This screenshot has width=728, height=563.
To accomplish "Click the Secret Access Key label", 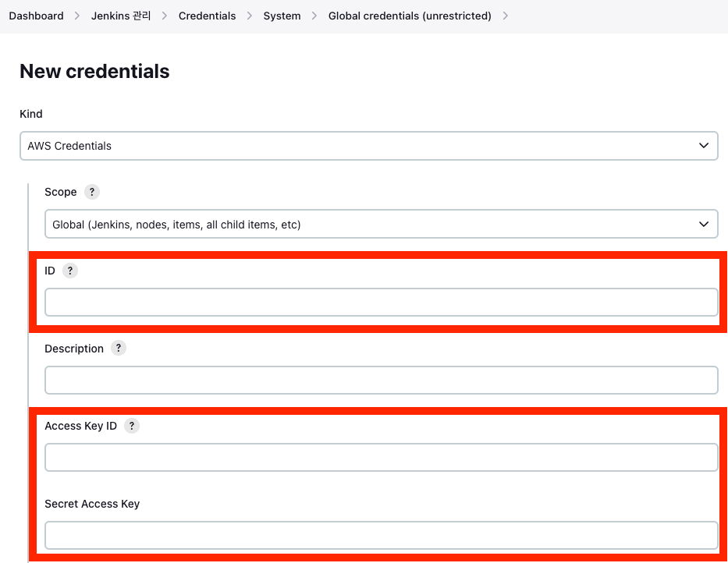I will click(x=92, y=504).
